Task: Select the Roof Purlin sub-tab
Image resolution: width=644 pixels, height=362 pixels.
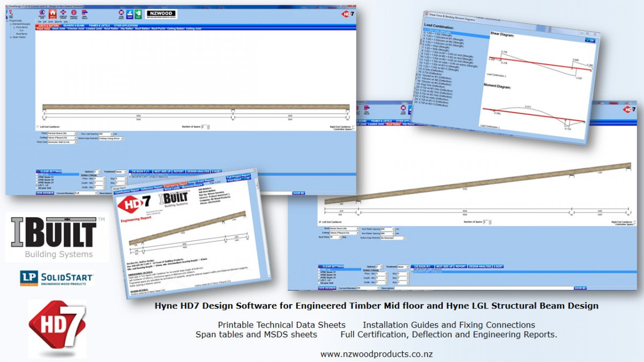Action: pos(158,28)
